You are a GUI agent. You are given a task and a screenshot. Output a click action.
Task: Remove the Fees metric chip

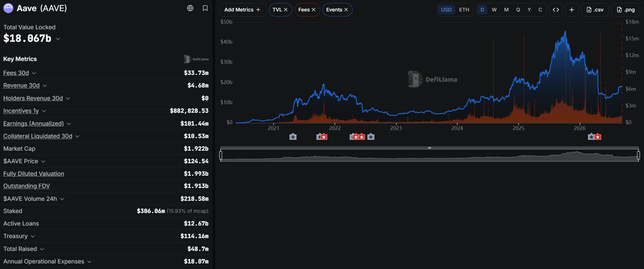click(x=313, y=10)
